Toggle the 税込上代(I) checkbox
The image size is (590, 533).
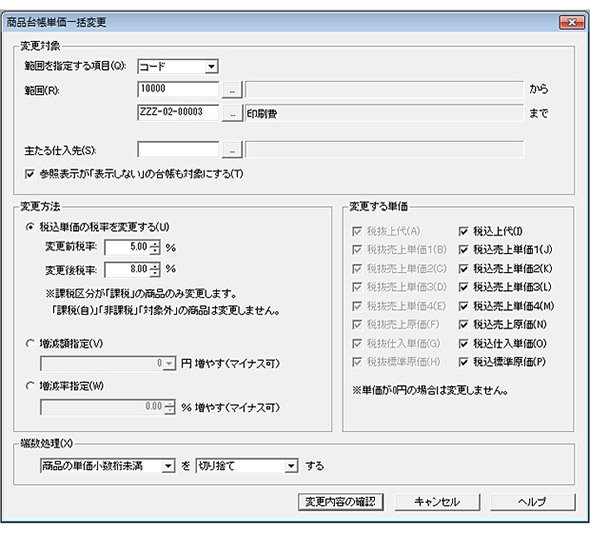coord(464,231)
